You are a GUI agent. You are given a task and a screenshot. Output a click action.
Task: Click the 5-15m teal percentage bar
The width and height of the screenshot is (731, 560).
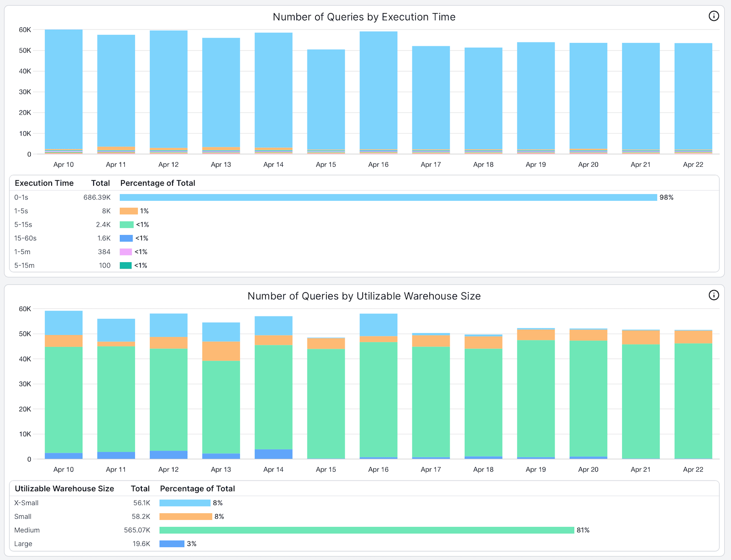click(x=126, y=266)
